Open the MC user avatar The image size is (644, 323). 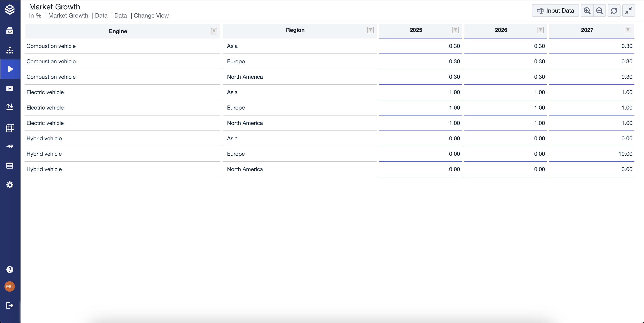pyautogui.click(x=10, y=286)
